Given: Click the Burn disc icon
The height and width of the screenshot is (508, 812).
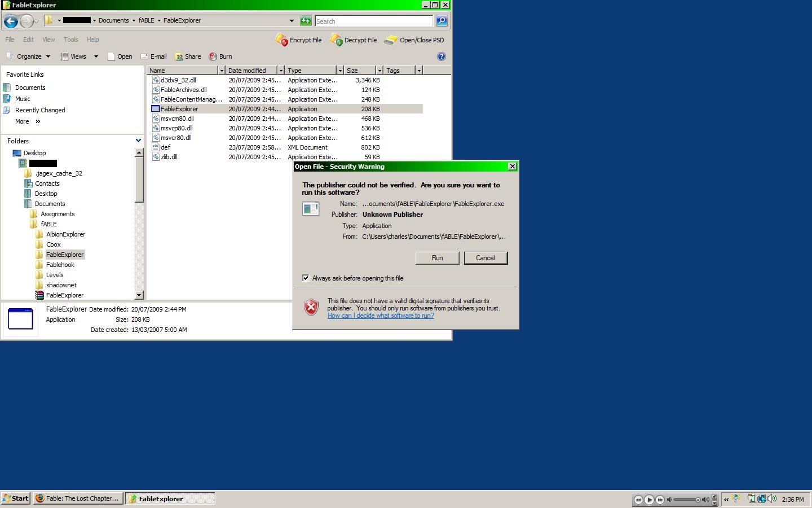Looking at the screenshot, I should pos(213,56).
